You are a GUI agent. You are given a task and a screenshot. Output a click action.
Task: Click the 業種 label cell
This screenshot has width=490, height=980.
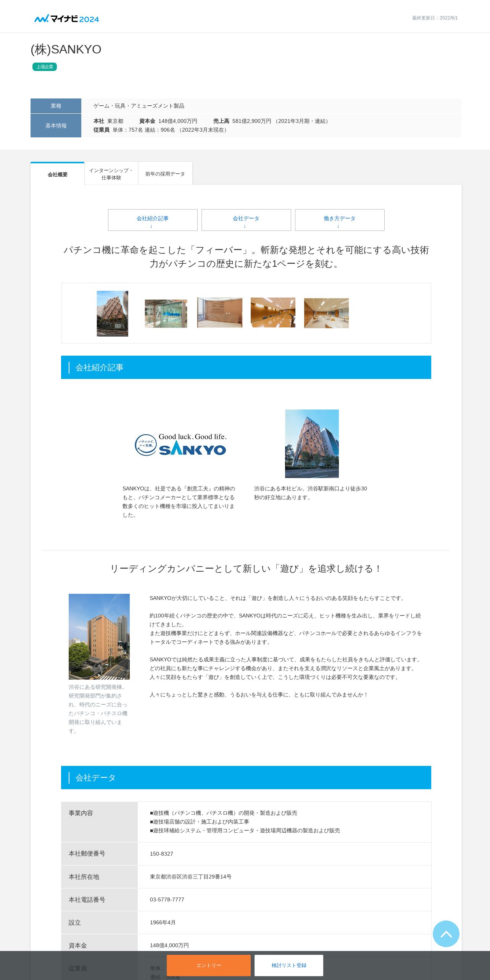click(56, 106)
